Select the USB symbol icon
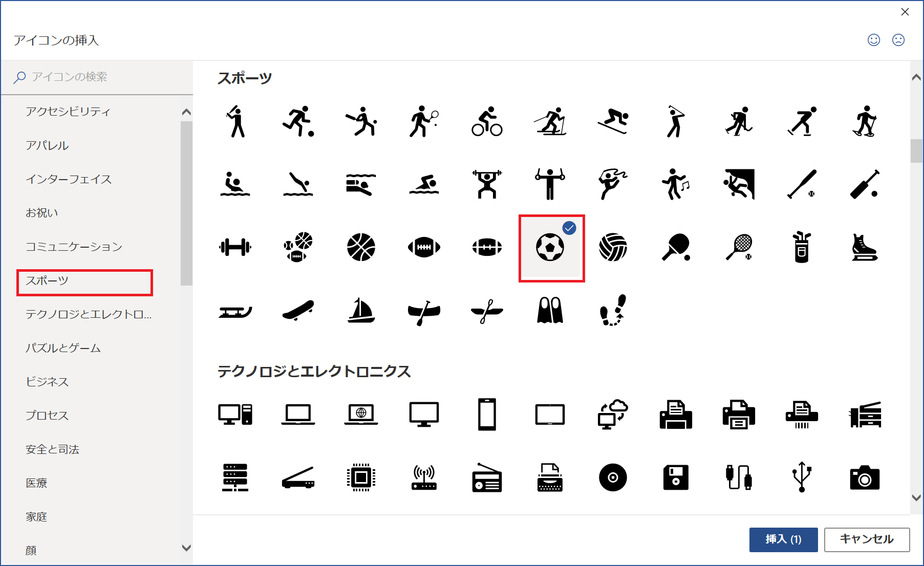The height and width of the screenshot is (566, 924). tap(802, 477)
